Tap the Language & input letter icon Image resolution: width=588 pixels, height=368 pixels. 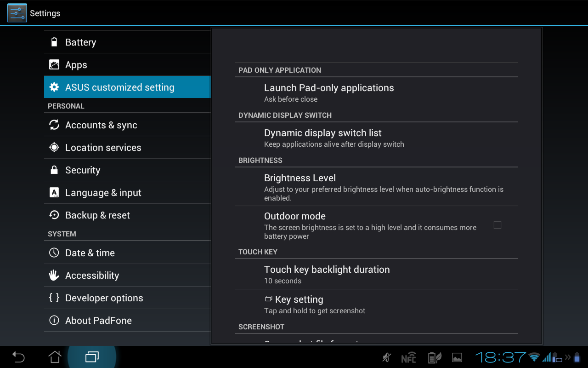click(x=54, y=193)
